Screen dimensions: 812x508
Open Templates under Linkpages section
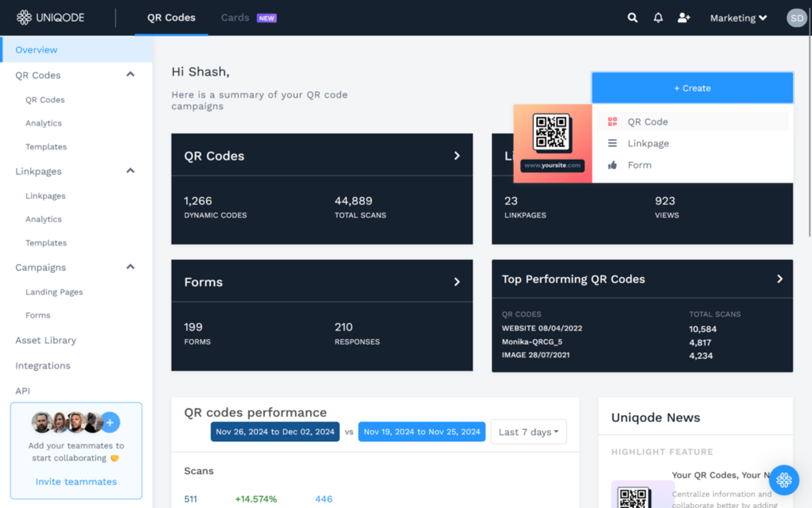(46, 243)
